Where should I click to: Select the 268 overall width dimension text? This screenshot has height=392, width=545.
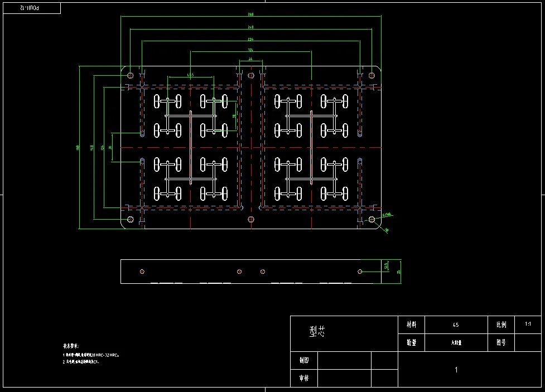coord(250,14)
